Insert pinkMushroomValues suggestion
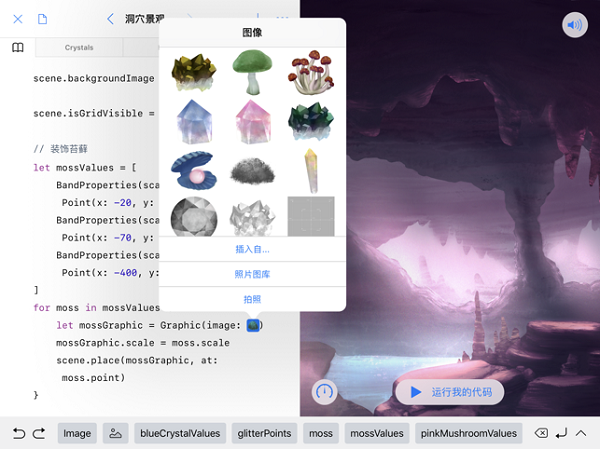This screenshot has width=600, height=449. pyautogui.click(x=469, y=433)
